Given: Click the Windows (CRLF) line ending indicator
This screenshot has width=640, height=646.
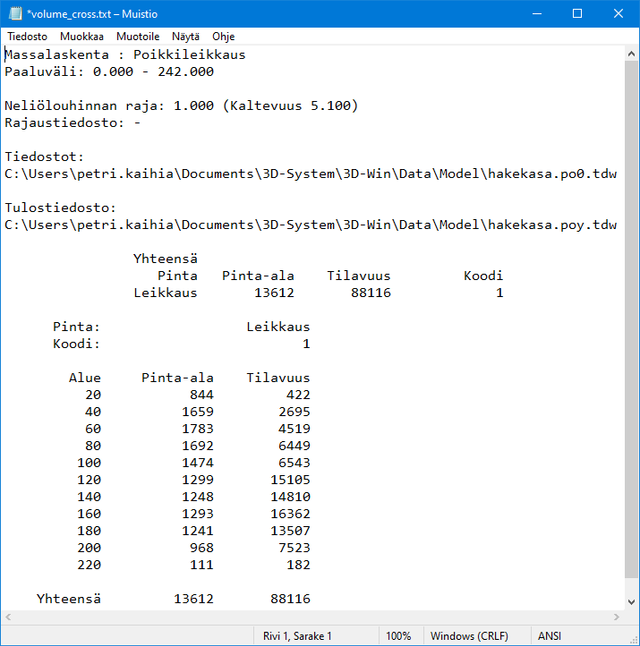Looking at the screenshot, I should (470, 636).
